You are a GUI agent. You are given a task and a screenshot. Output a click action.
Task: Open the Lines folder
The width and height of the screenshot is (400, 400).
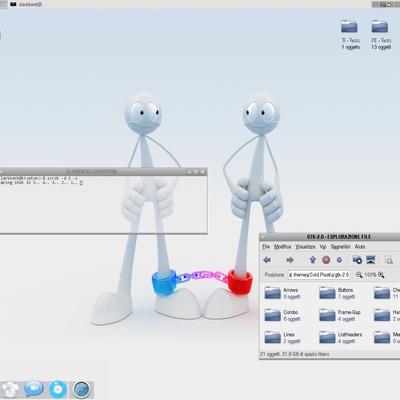coord(272,337)
